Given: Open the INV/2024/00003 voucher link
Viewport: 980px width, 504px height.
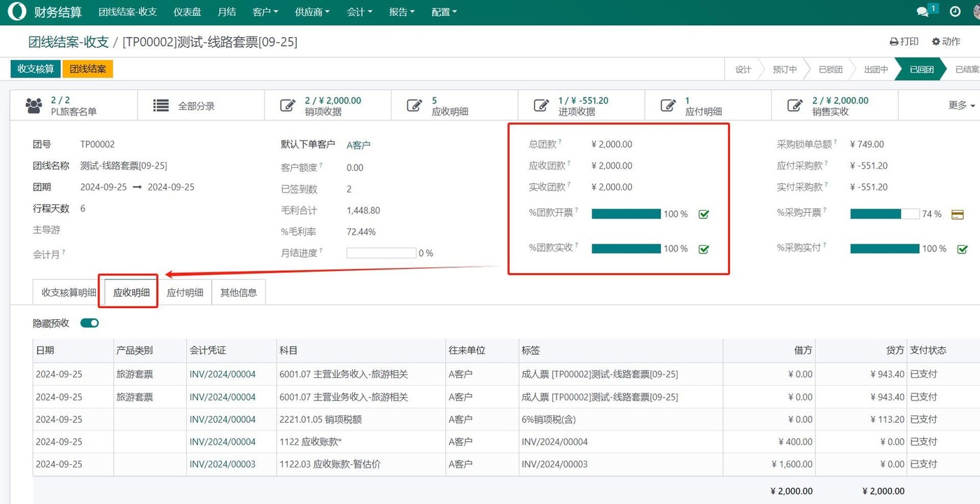Looking at the screenshot, I should point(223,464).
